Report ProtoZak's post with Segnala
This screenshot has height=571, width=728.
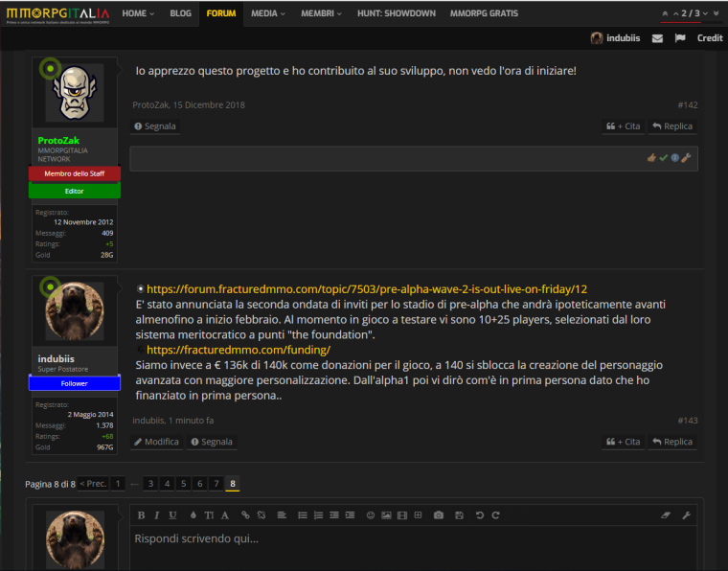coord(155,126)
